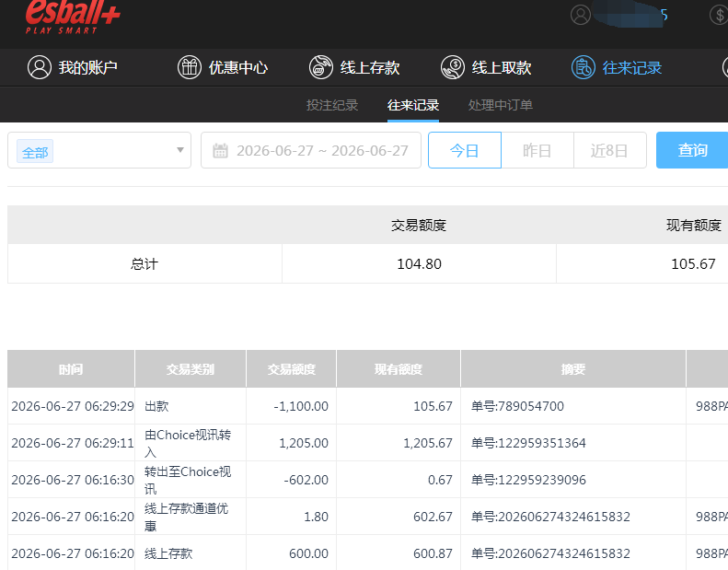Screen dimensions: 728x570
Task: Click the dollar balance icon in header
Action: tap(720, 15)
